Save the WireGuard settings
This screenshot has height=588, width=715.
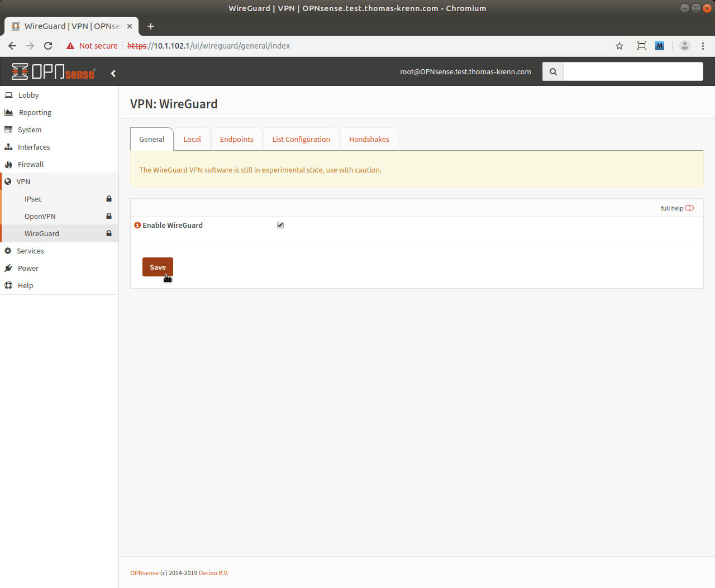coord(158,267)
